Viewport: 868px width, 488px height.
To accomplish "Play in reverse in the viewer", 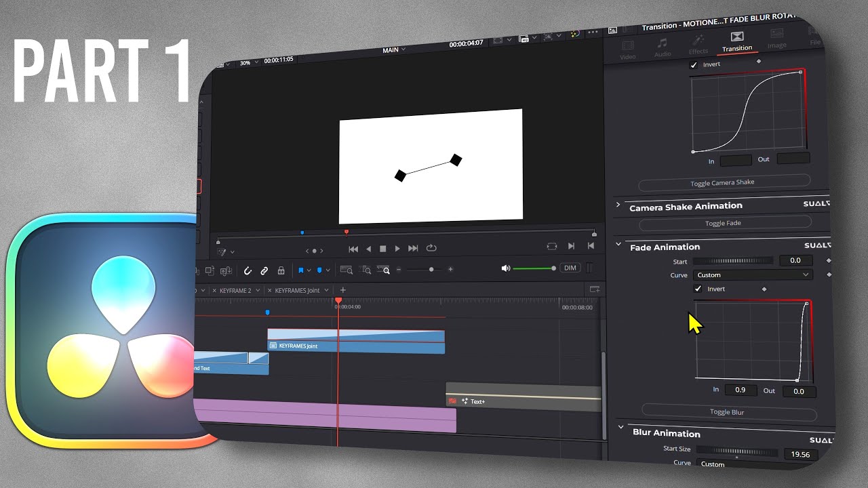I will tap(369, 249).
